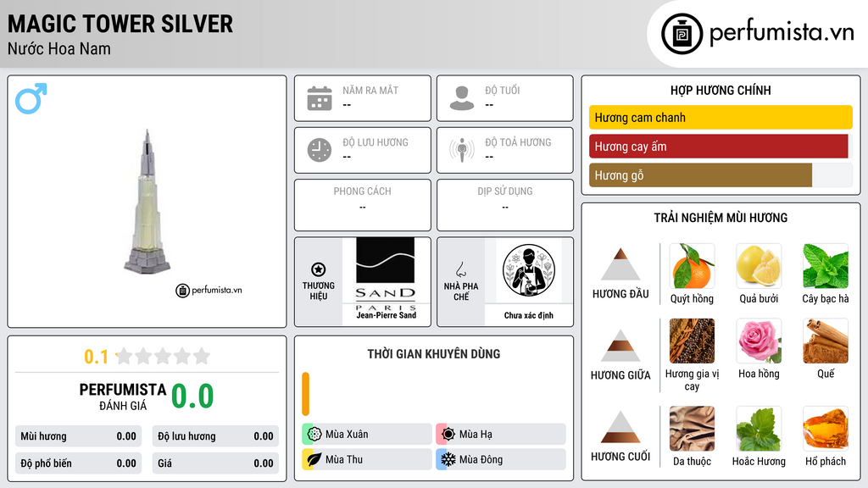Click the Giá 0.00 score
The height and width of the screenshot is (488, 868).
[215, 463]
